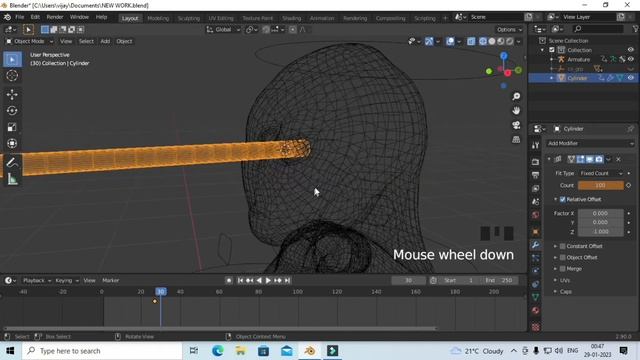
Task: Open the Playback dropdown in timeline
Action: pyautogui.click(x=37, y=280)
